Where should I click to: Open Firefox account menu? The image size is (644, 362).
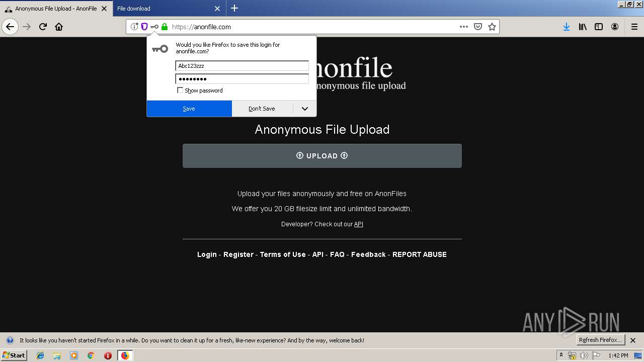tap(615, 27)
